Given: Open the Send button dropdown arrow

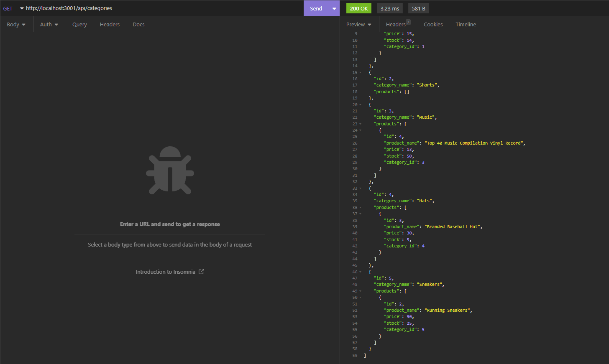Looking at the screenshot, I should tap(333, 8).
